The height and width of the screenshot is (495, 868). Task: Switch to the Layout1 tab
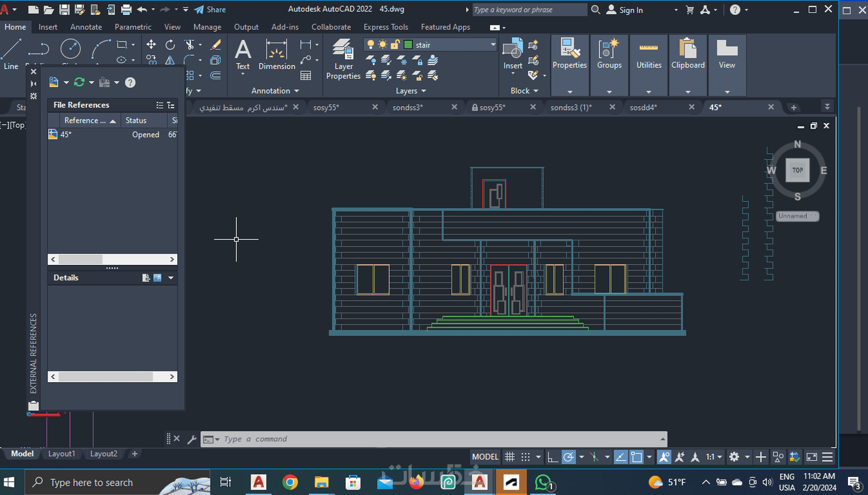pyautogui.click(x=62, y=454)
